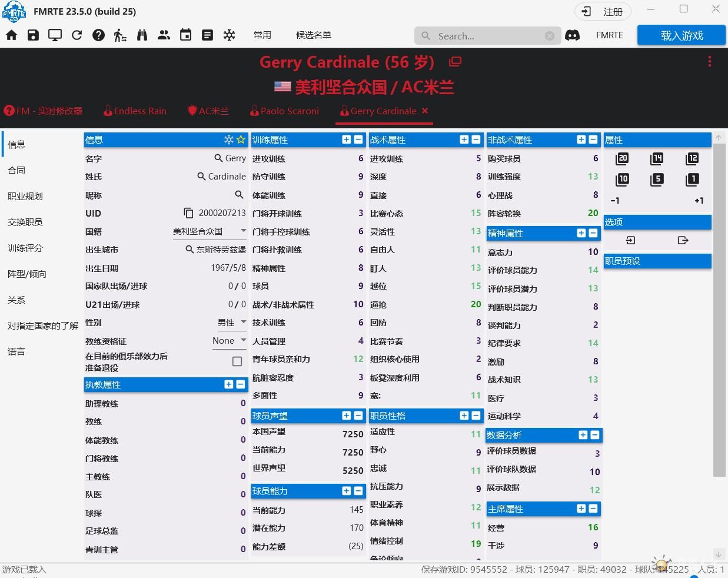Click minus button in 非战术属性 header
The image size is (728, 578).
[x=593, y=139]
